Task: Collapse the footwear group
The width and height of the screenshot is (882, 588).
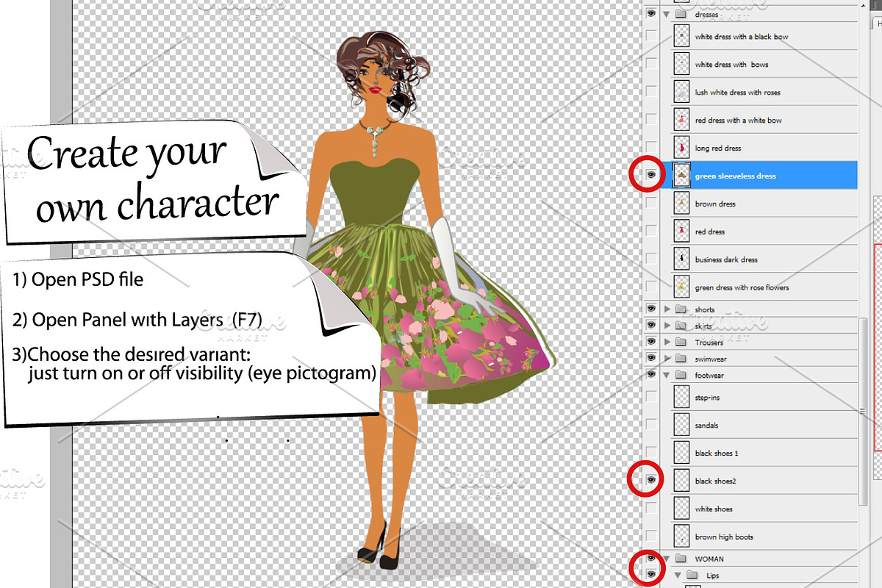Action: tap(667, 375)
